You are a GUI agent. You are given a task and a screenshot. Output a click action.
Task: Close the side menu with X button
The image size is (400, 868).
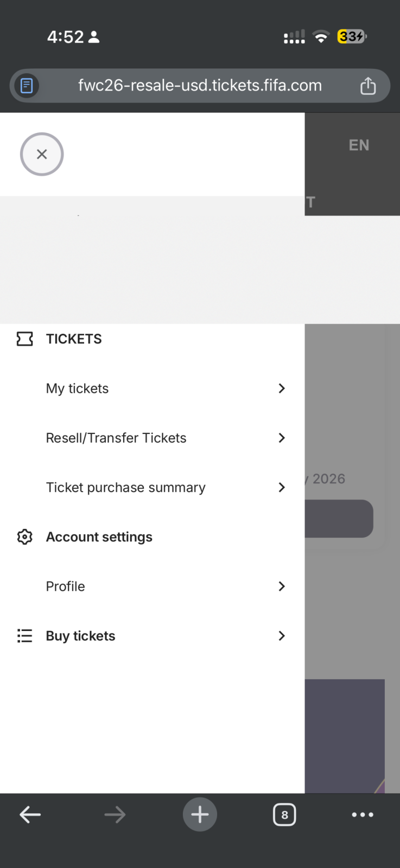[x=42, y=154]
